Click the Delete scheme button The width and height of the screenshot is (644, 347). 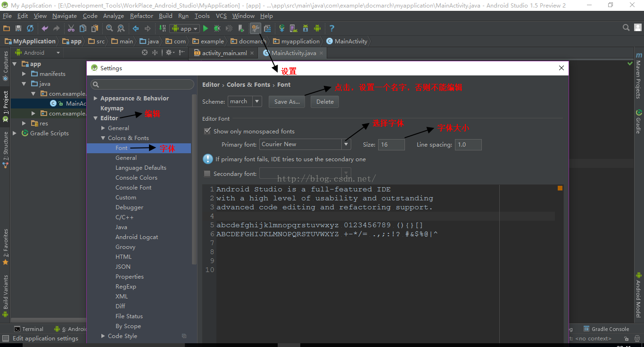click(325, 101)
